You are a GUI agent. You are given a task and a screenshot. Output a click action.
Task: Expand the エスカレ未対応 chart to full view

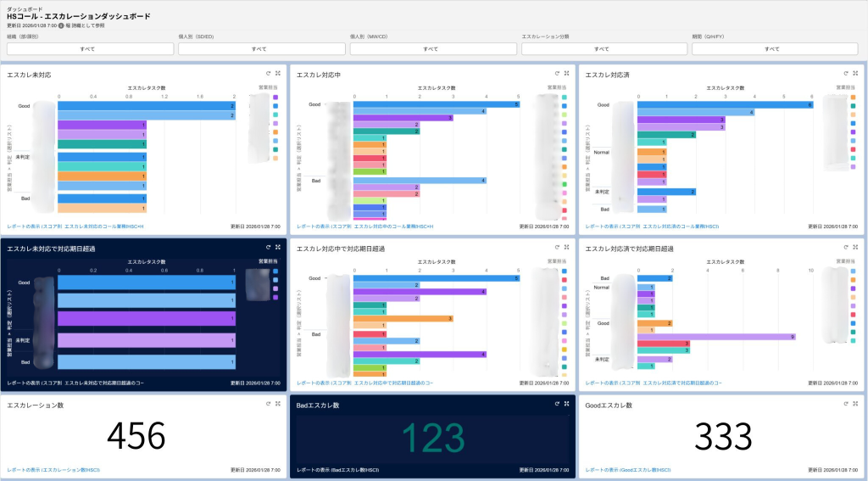tap(278, 74)
